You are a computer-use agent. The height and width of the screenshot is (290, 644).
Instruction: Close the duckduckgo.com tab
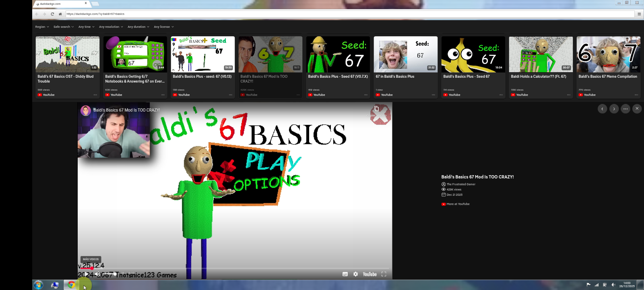click(x=86, y=3)
